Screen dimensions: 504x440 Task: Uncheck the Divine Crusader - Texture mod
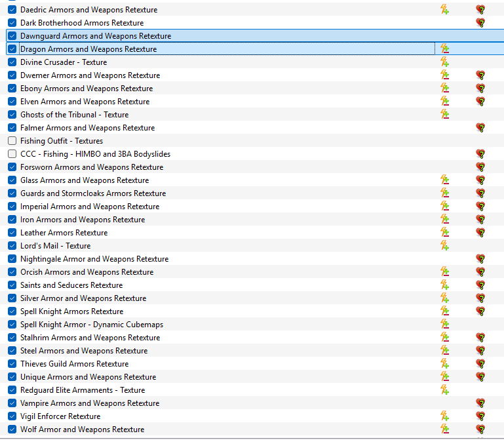tap(12, 62)
